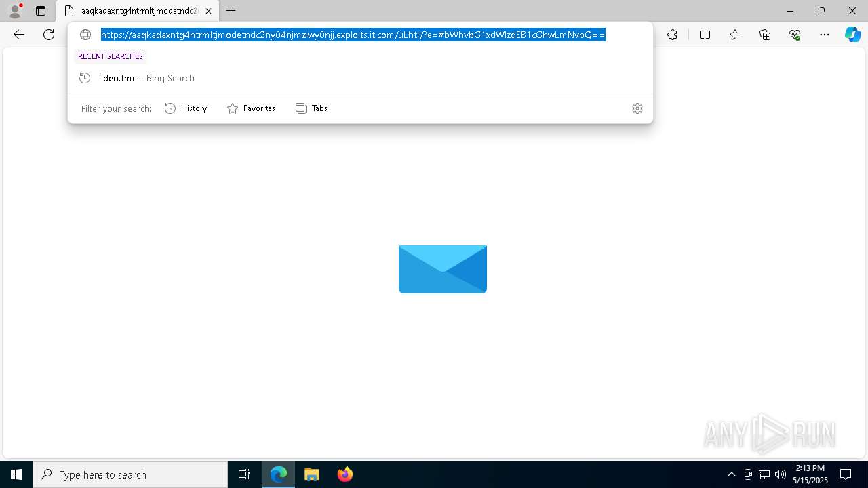Select the aaqkadaxntg4ntrmltjmodetndc2 tab

pyautogui.click(x=138, y=11)
